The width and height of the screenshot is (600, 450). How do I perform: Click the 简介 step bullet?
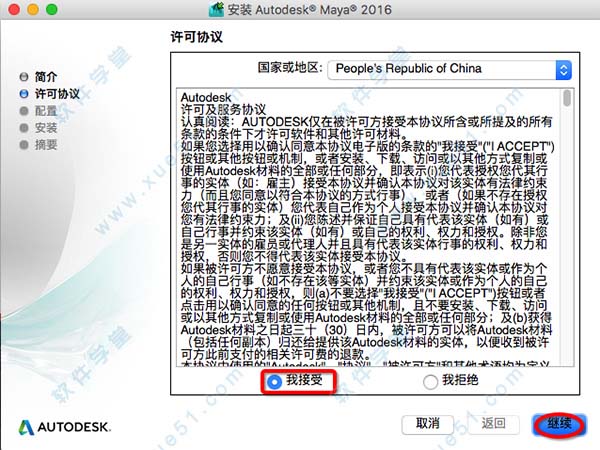pos(24,77)
